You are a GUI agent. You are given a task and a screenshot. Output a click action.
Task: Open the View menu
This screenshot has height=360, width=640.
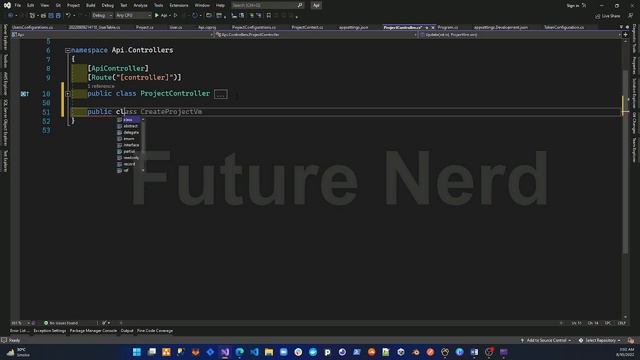click(x=44, y=5)
